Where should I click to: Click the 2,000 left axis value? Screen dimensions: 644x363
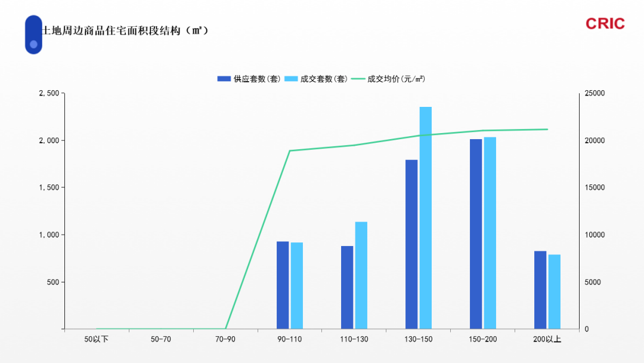tap(49, 140)
